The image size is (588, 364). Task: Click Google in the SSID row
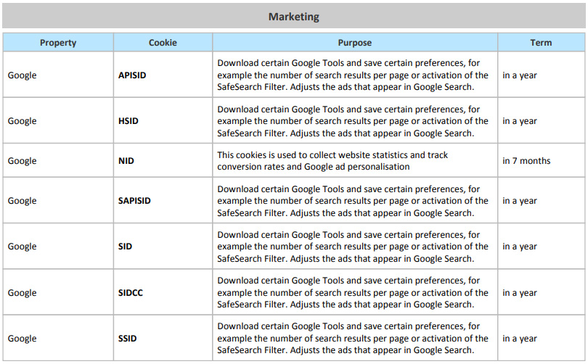22,339
